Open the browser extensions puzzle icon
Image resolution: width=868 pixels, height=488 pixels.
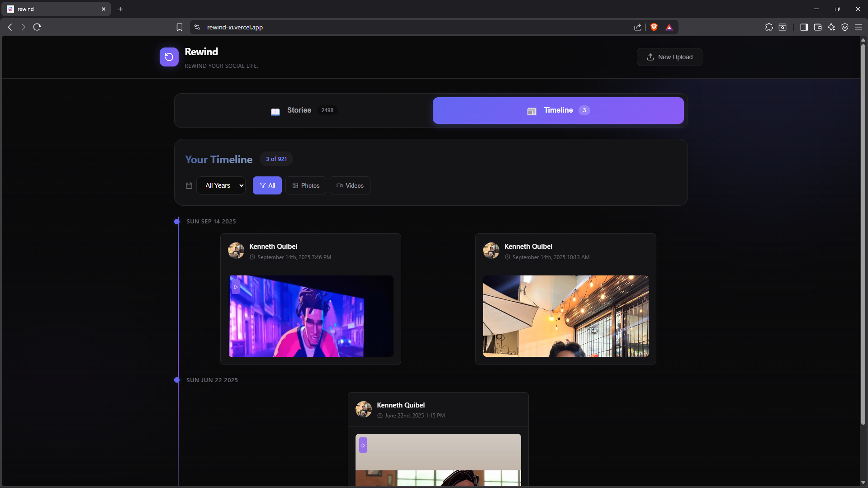[x=769, y=27]
